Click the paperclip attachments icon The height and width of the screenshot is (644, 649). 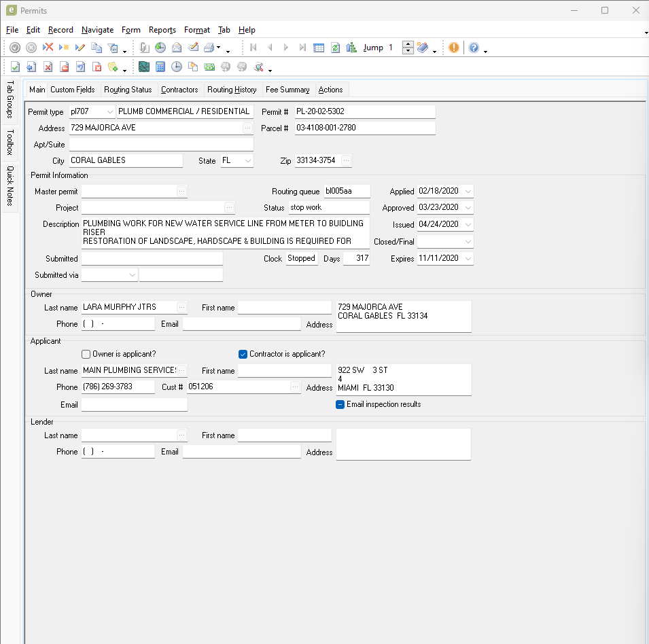(144, 48)
